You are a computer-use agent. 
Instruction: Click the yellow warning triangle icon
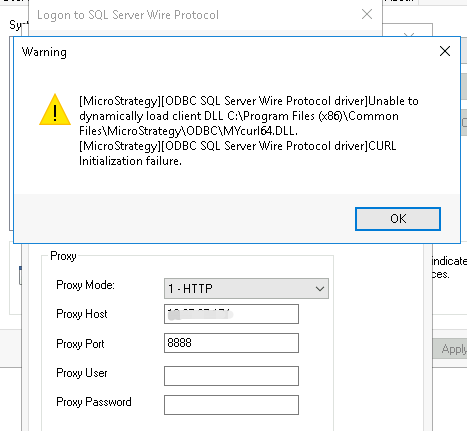pyautogui.click(x=55, y=110)
